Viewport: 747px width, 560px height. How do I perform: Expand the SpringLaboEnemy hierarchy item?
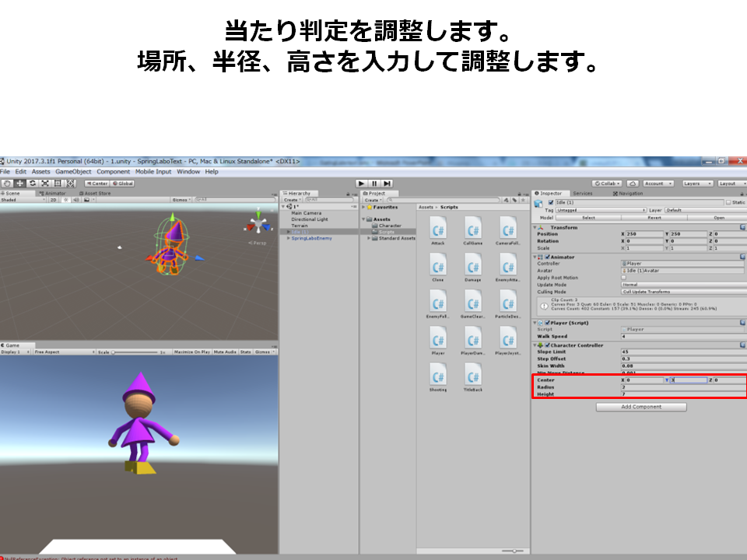coord(288,238)
